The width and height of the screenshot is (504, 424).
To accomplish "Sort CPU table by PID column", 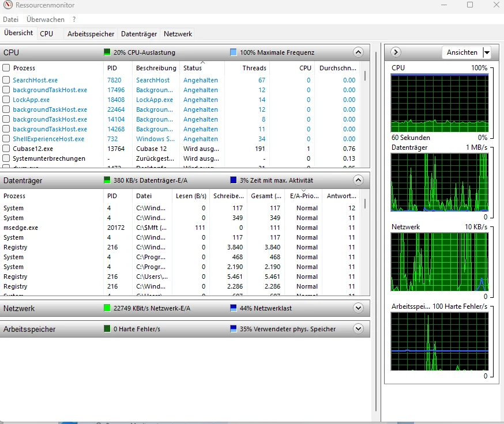I will point(118,68).
